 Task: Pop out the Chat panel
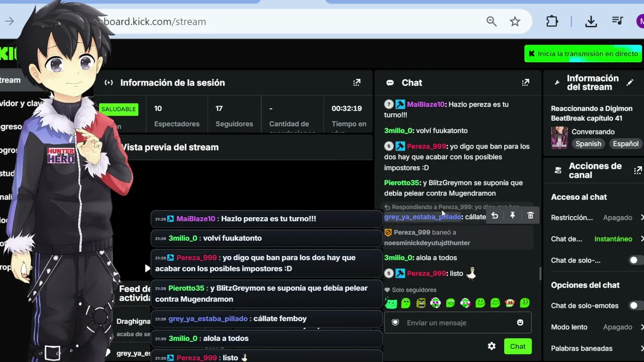pos(525,82)
